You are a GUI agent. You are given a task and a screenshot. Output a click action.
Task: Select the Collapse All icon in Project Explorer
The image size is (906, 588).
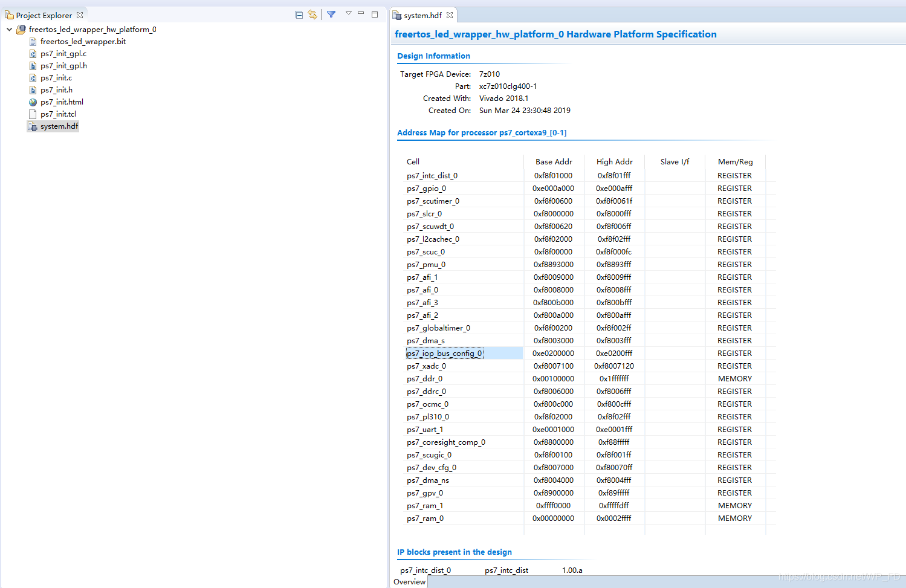click(299, 14)
